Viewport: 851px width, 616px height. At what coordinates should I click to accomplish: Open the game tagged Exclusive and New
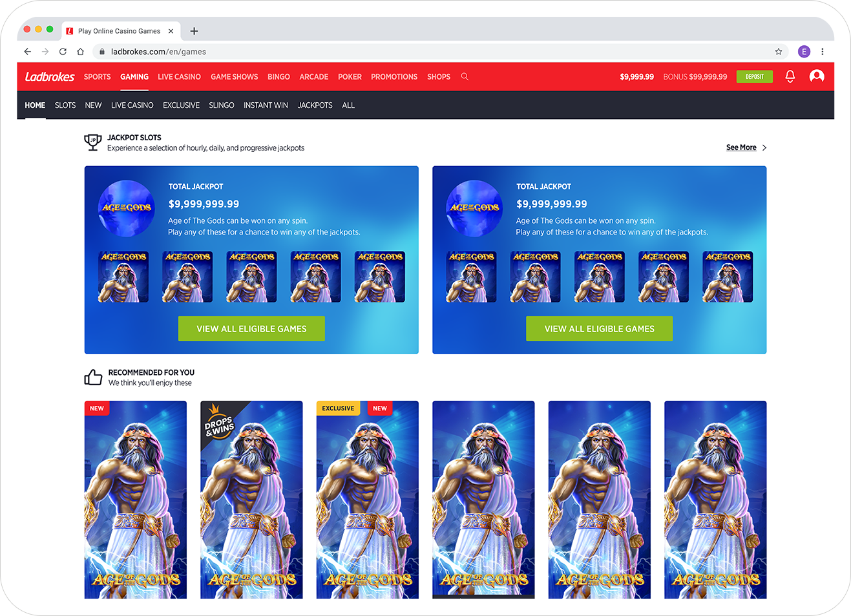coord(367,500)
